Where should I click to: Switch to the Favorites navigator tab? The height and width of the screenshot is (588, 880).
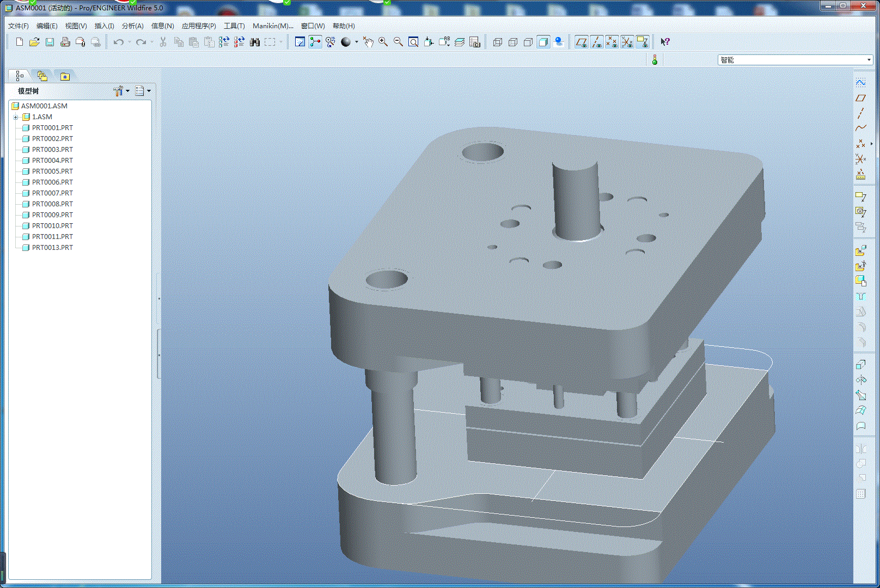[65, 76]
